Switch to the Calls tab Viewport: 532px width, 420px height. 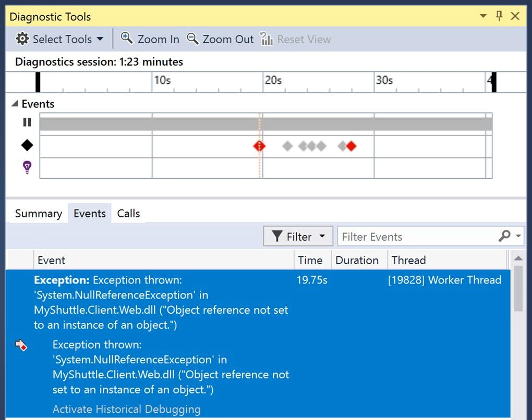point(128,214)
